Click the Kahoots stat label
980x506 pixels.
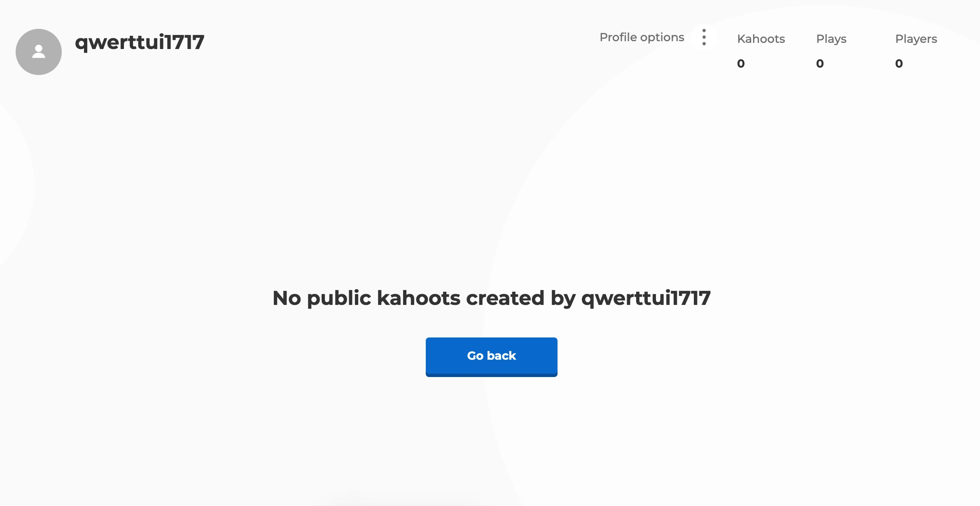[761, 39]
